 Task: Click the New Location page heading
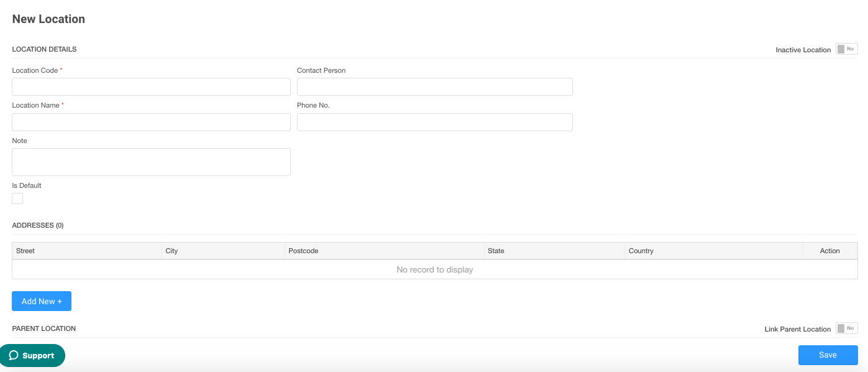[48, 19]
